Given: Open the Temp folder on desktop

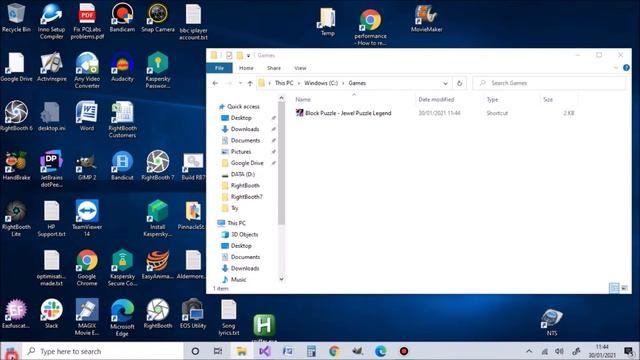Looking at the screenshot, I should click(328, 22).
